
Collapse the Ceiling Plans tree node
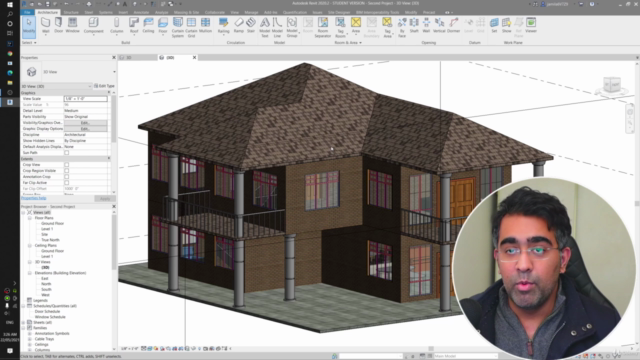pos(30,245)
